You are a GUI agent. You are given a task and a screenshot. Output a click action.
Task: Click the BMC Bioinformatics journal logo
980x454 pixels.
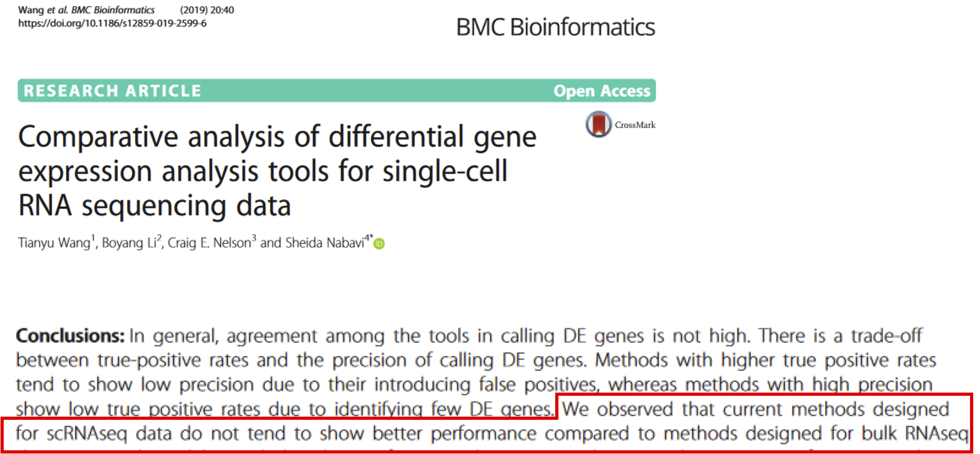556,27
